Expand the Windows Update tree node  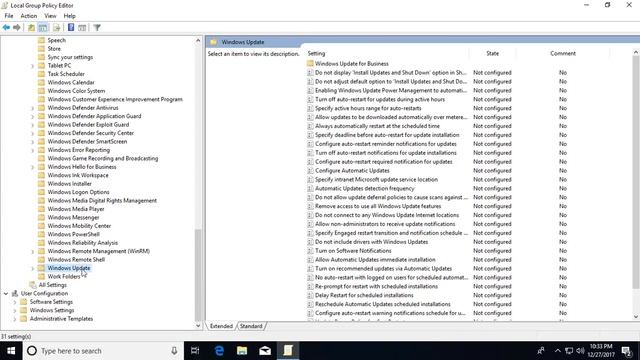[33, 269]
